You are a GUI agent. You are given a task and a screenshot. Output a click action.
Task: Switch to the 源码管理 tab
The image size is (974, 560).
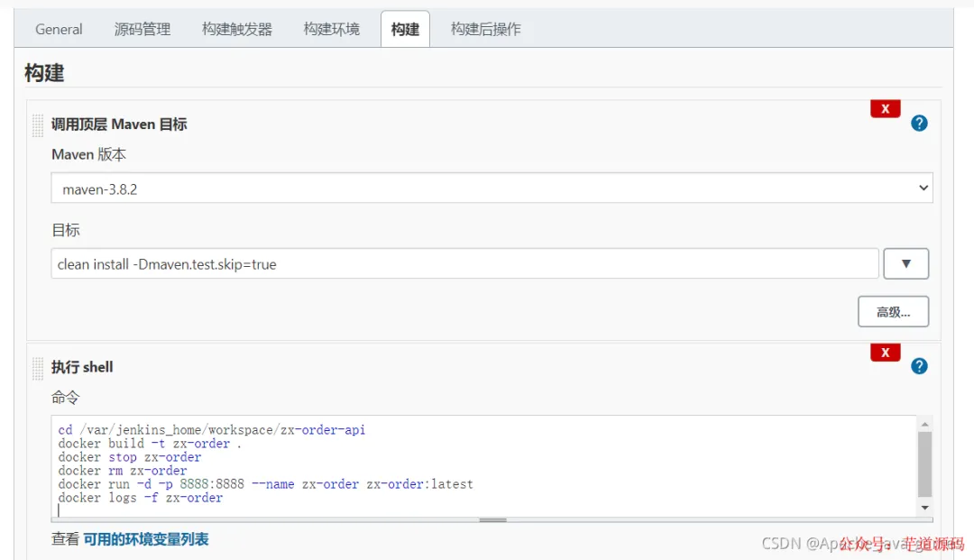142,29
